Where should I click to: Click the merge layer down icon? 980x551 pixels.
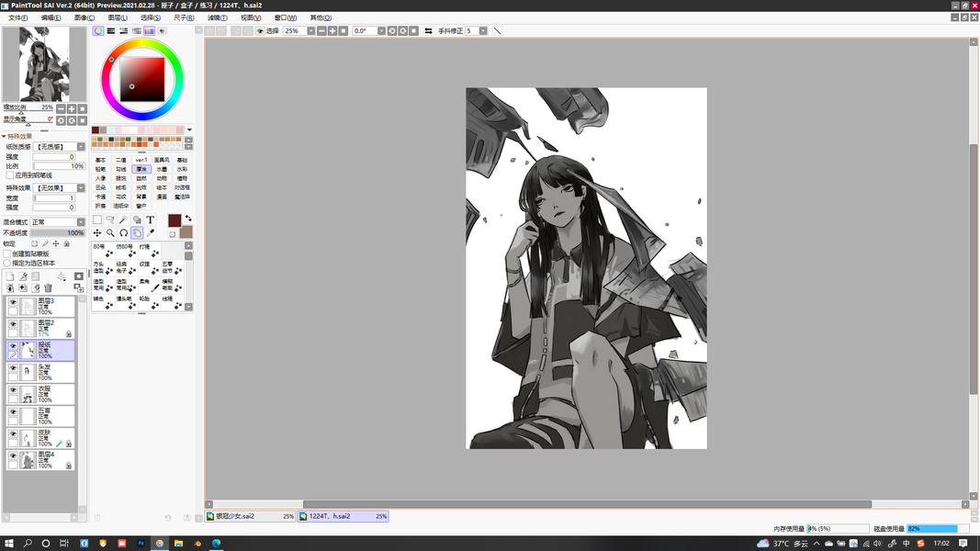[10, 288]
